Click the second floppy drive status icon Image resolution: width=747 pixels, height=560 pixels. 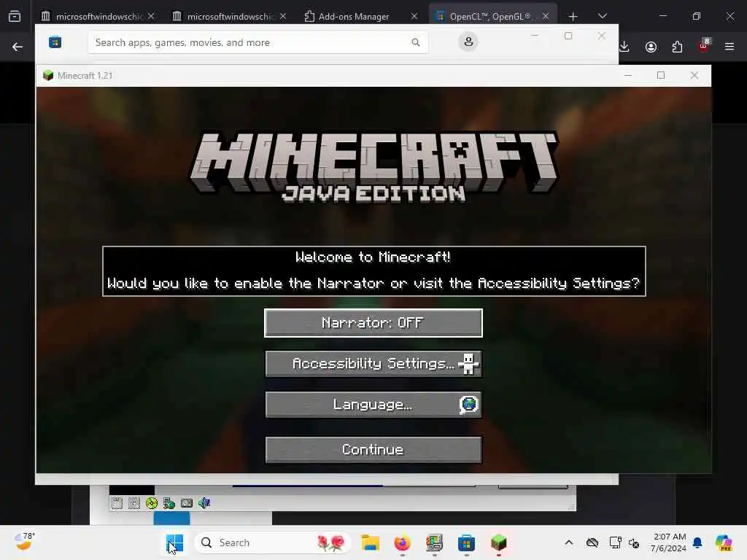point(134,503)
